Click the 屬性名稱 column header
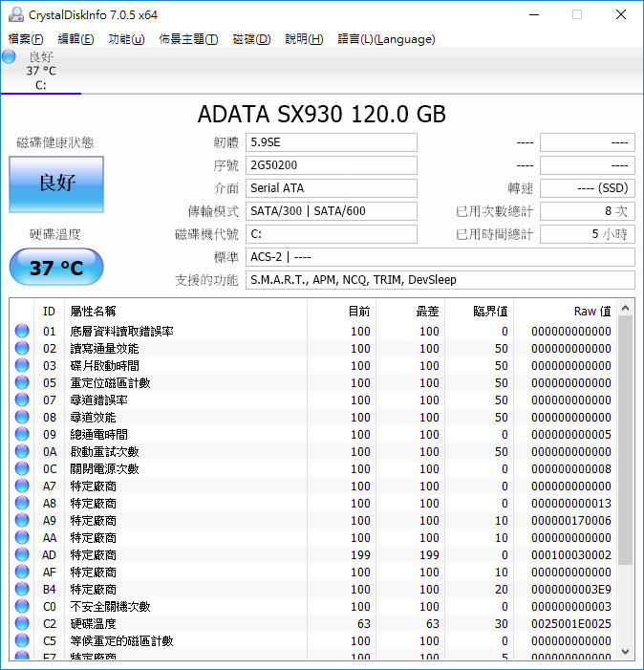The height and width of the screenshot is (670, 644). tap(185, 311)
